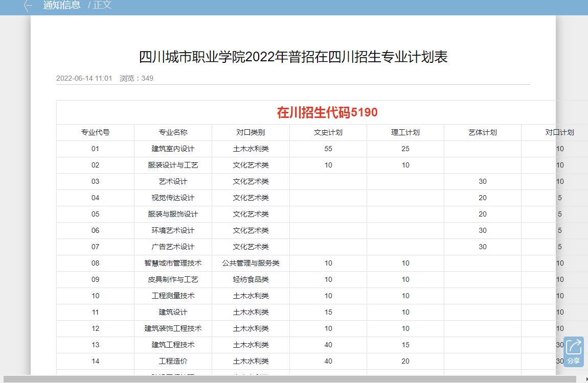Select the 智慧城市管理技术 cell

click(x=173, y=263)
